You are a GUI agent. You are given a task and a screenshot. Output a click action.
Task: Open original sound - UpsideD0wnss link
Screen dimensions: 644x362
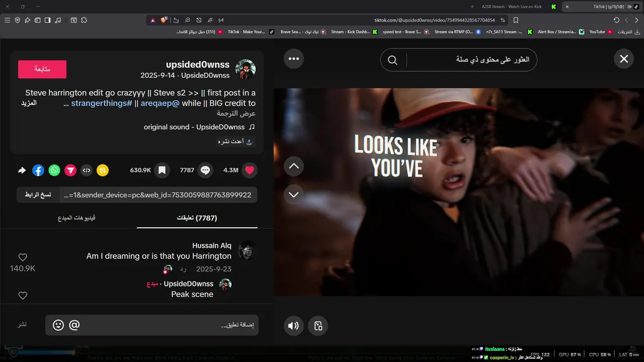(199, 127)
